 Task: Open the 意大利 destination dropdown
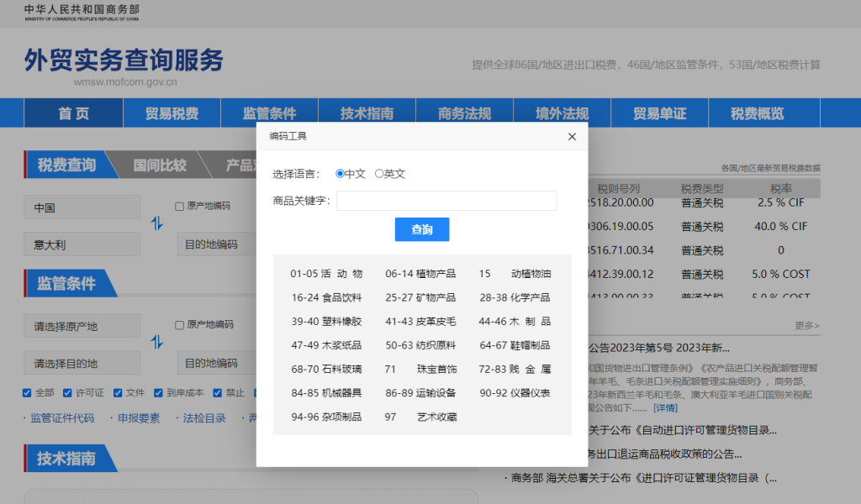[82, 244]
